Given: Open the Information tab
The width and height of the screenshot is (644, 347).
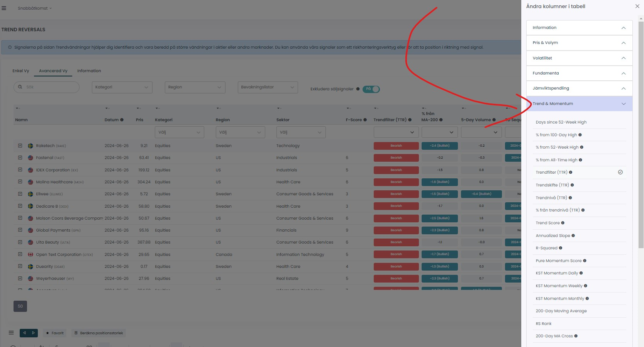Looking at the screenshot, I should tap(89, 71).
